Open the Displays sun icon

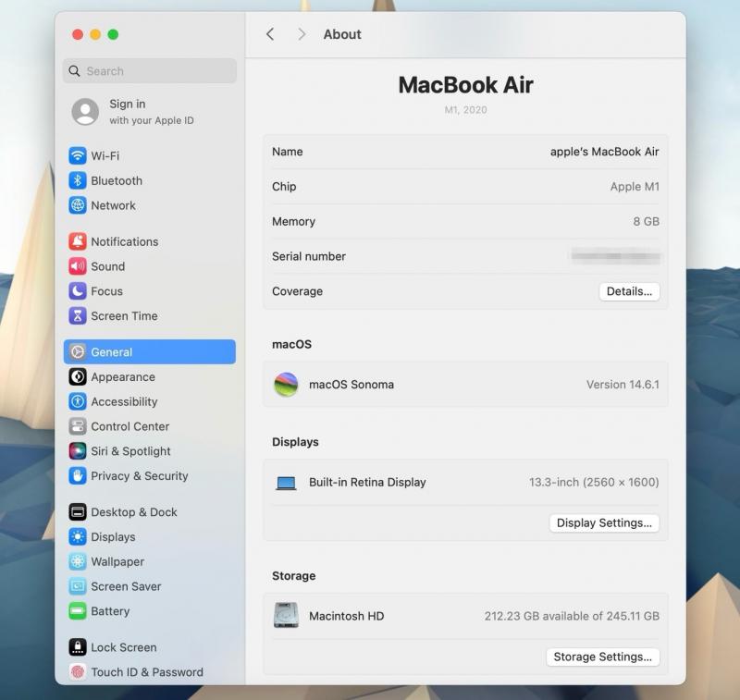tap(78, 537)
